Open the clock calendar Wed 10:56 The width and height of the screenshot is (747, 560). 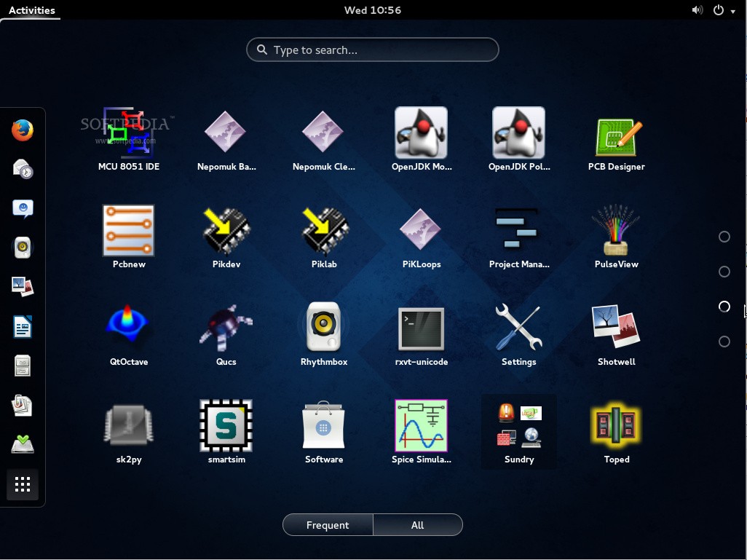click(x=373, y=10)
